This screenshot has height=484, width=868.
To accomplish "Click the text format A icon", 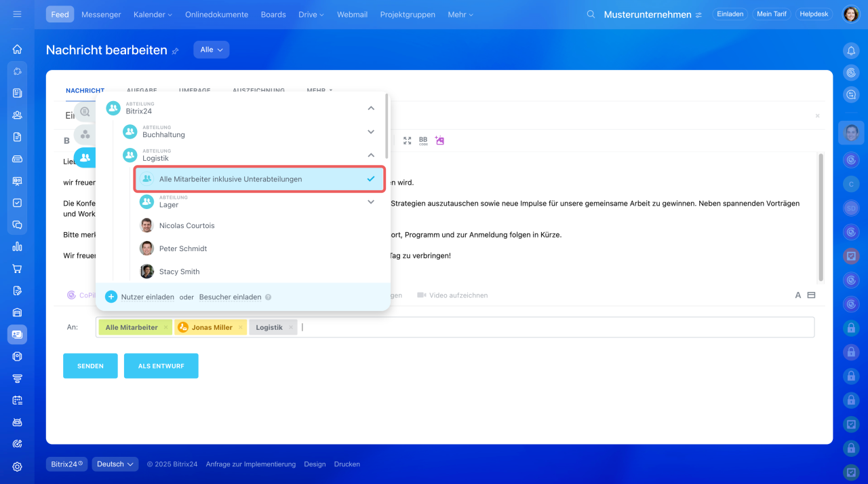I will tap(798, 295).
